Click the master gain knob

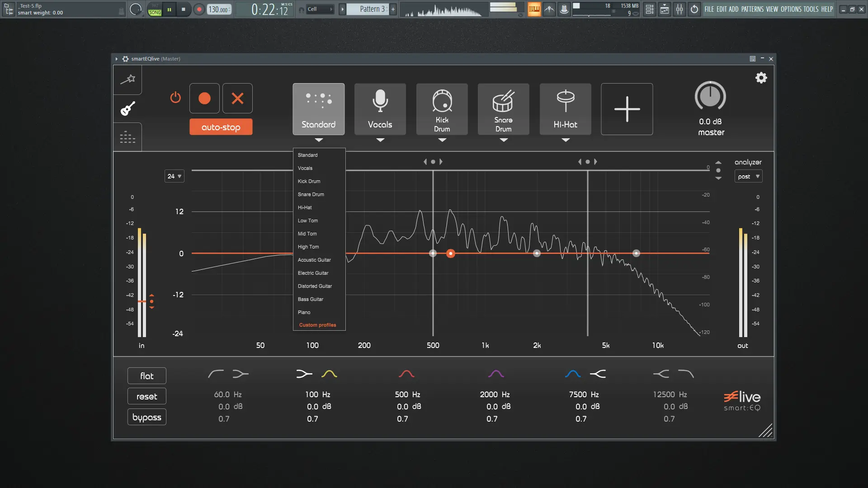click(710, 96)
